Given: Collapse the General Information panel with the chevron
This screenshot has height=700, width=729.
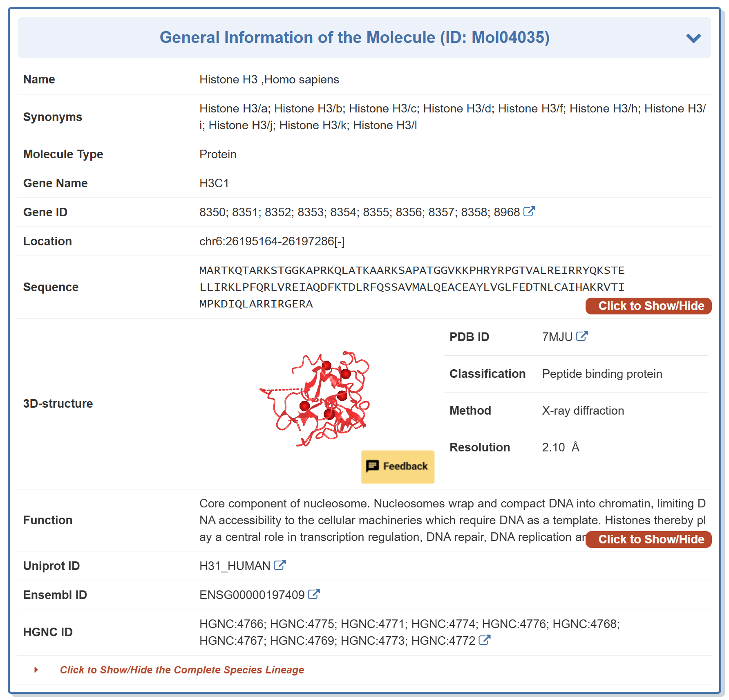Looking at the screenshot, I should [693, 38].
